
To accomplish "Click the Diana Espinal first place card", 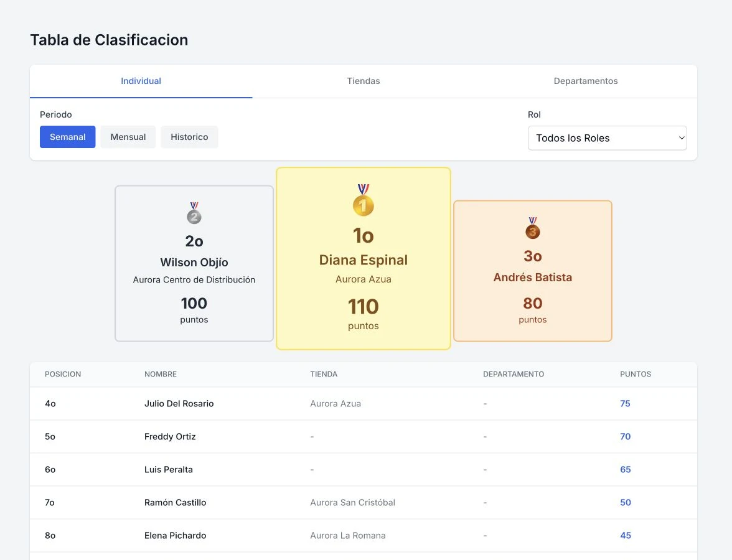I will point(364,259).
